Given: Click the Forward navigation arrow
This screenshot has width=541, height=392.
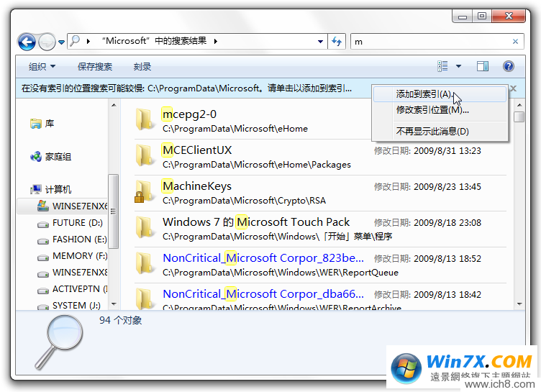Looking at the screenshot, I should click(x=47, y=42).
